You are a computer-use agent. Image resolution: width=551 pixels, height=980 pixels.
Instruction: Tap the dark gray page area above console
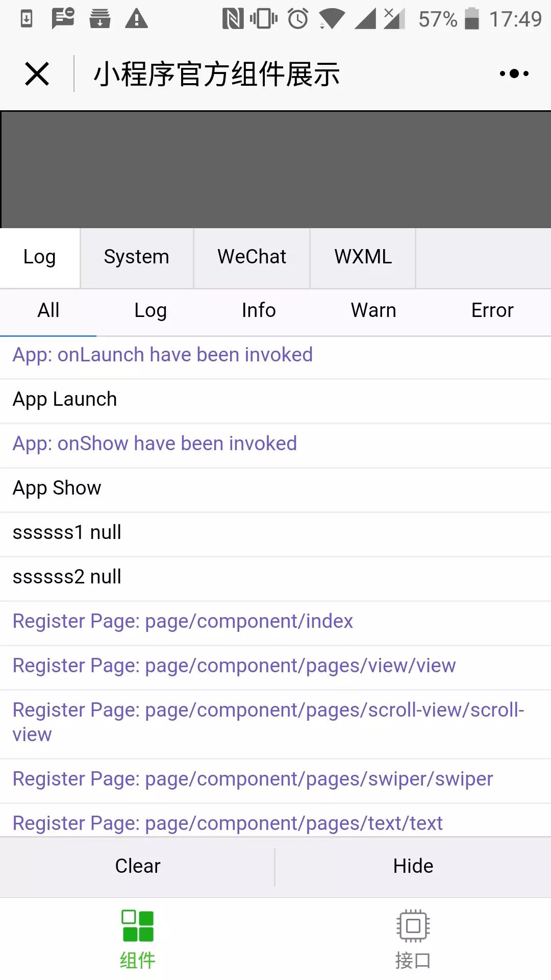coord(275,169)
